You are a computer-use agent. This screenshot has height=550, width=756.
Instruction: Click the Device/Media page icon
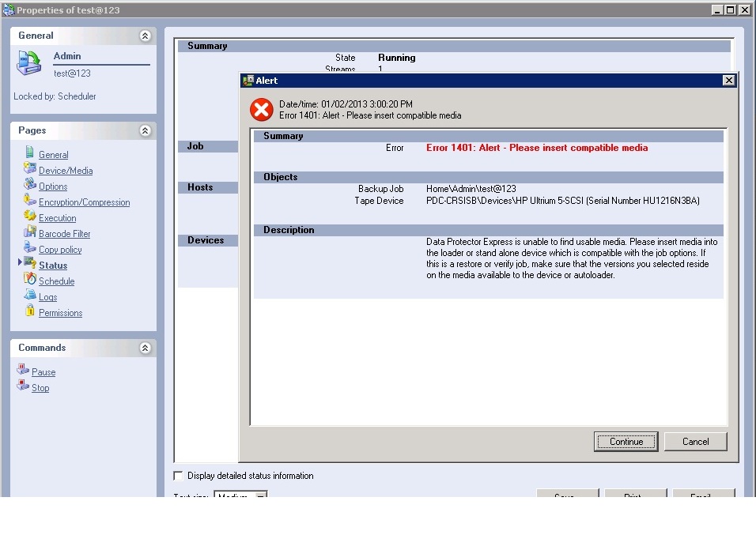[30, 168]
